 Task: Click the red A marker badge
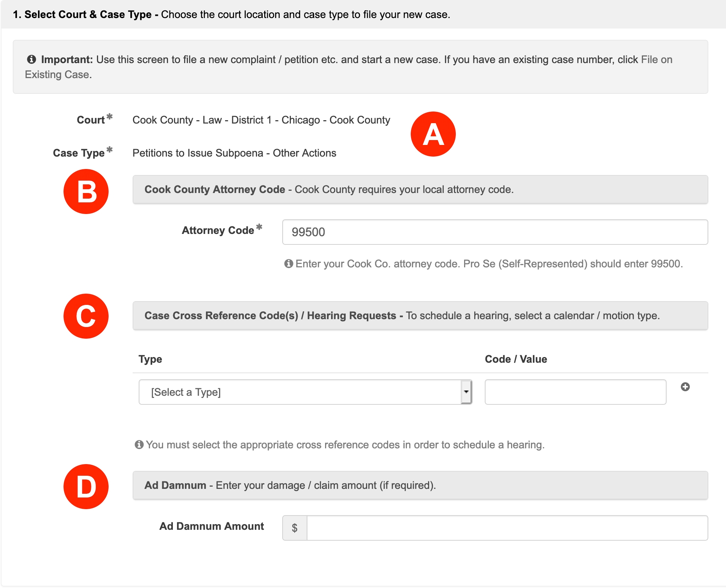[x=433, y=134]
